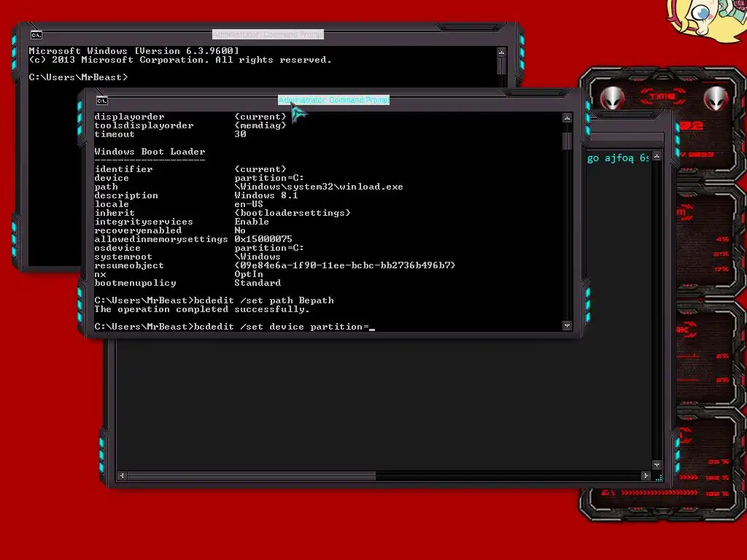
Task: Click the '{bootloadersettings}' inherit value
Action: click(293, 213)
